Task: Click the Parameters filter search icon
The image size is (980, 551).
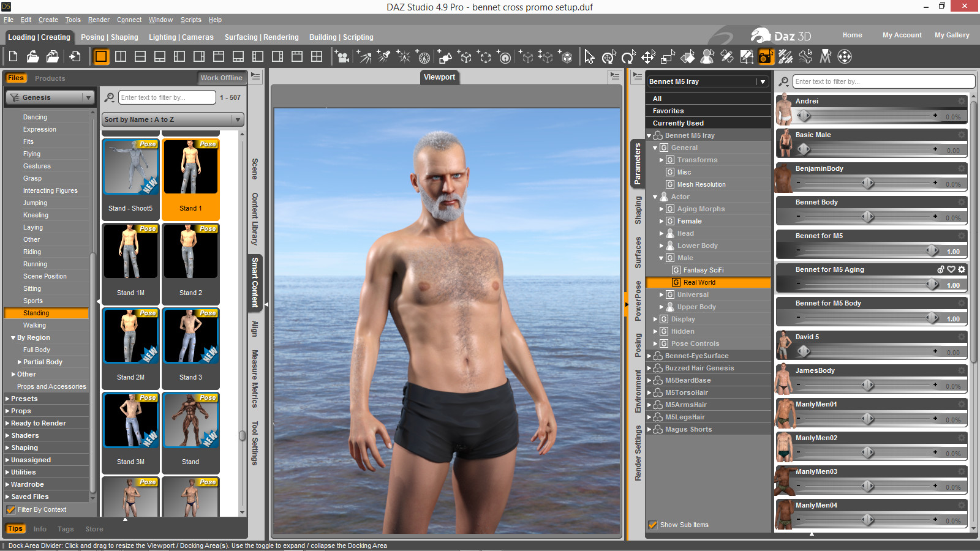Action: click(x=783, y=81)
